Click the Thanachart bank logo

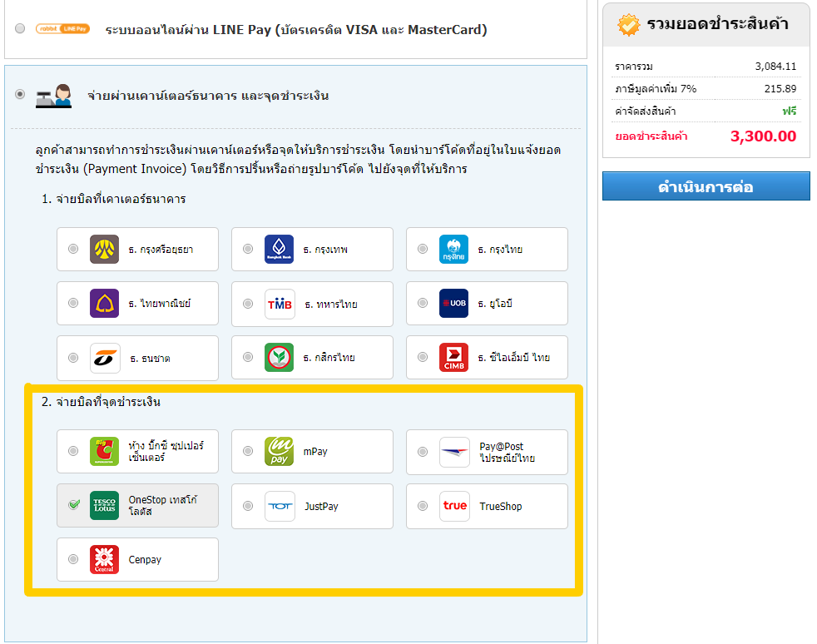tap(106, 358)
